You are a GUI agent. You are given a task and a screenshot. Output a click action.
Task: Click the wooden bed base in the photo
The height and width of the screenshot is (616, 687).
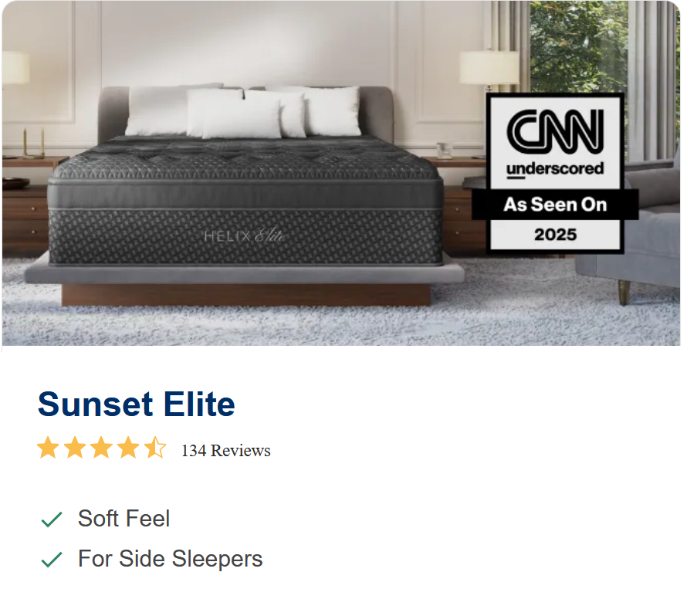[245, 295]
